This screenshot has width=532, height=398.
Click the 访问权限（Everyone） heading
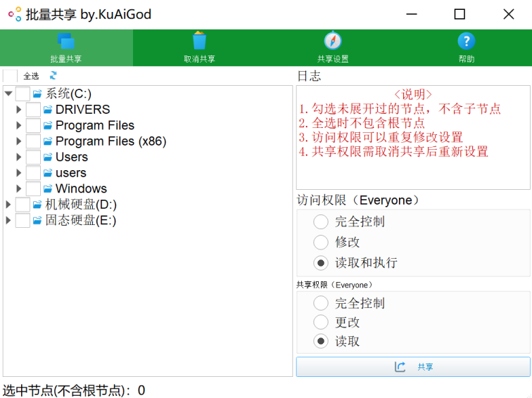click(x=358, y=200)
